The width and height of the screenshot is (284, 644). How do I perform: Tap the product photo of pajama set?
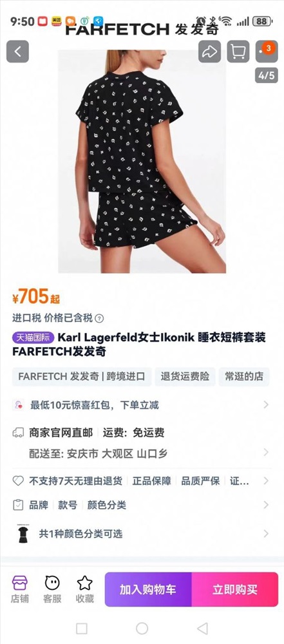coord(142,162)
